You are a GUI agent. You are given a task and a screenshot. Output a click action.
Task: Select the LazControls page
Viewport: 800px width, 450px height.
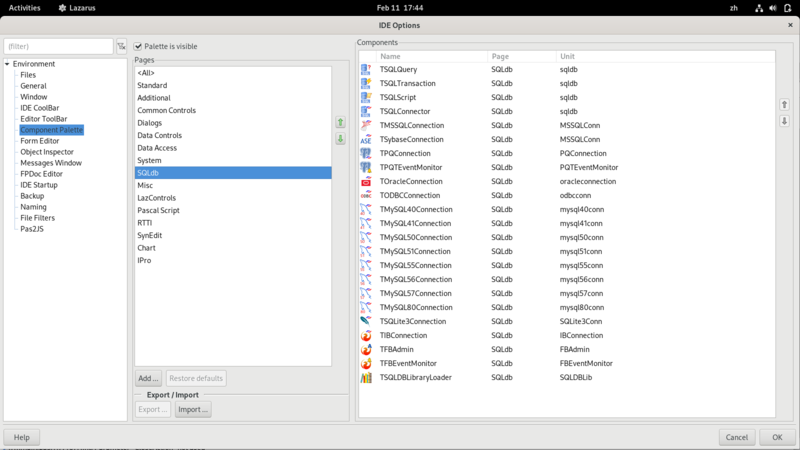[x=233, y=198]
